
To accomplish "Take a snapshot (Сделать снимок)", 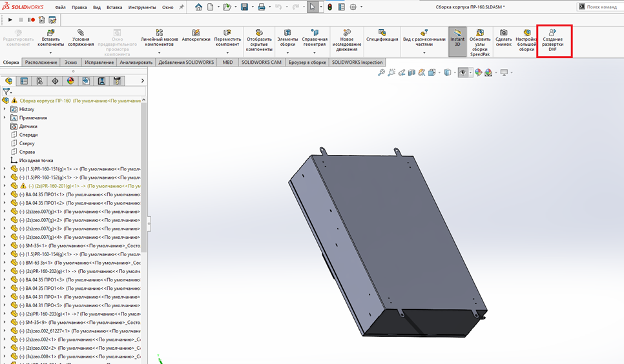I will (x=503, y=38).
